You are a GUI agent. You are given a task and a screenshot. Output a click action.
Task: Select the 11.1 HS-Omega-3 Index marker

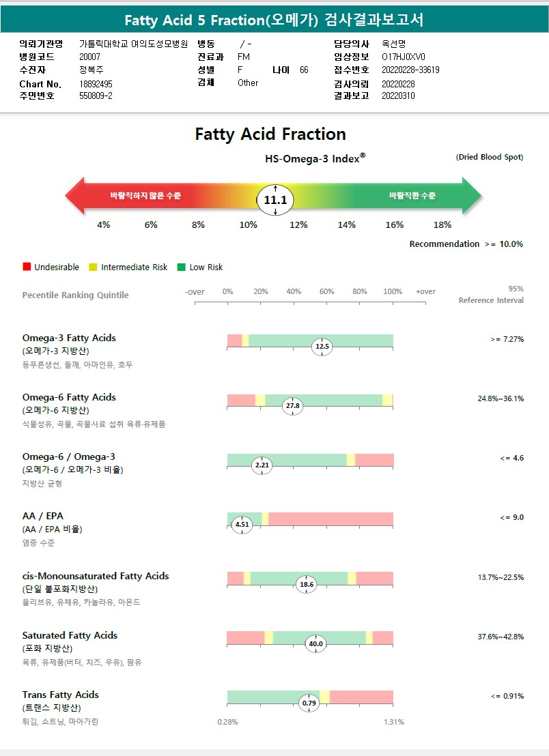(275, 200)
